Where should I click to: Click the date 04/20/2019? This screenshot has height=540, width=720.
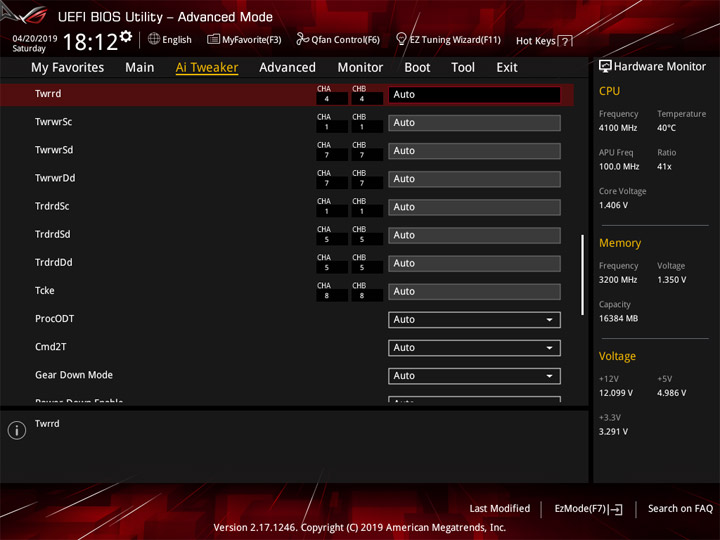point(34,39)
